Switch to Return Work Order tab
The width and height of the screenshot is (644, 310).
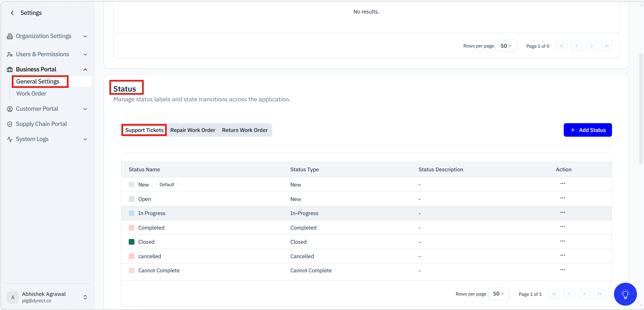tap(245, 130)
